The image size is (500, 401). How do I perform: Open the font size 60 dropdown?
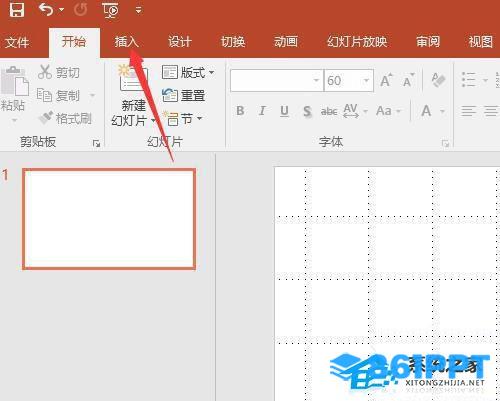(x=366, y=80)
